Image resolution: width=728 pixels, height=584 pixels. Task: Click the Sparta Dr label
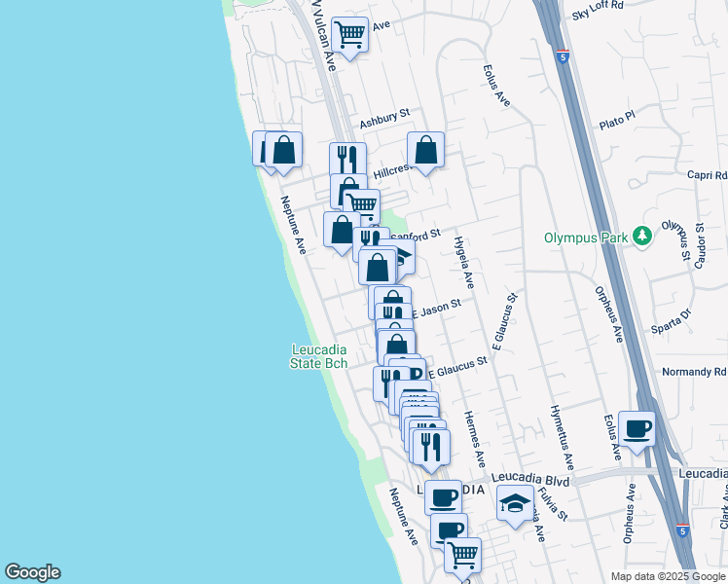[672, 322]
